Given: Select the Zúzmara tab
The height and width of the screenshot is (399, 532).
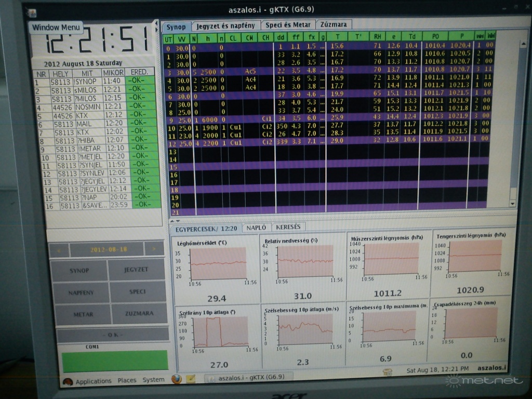Looking at the screenshot, I should tap(334, 24).
